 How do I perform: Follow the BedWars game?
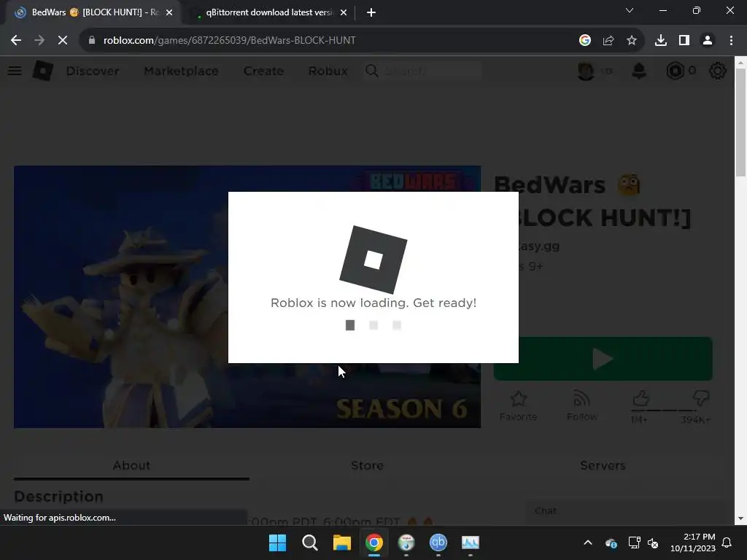coord(581,405)
